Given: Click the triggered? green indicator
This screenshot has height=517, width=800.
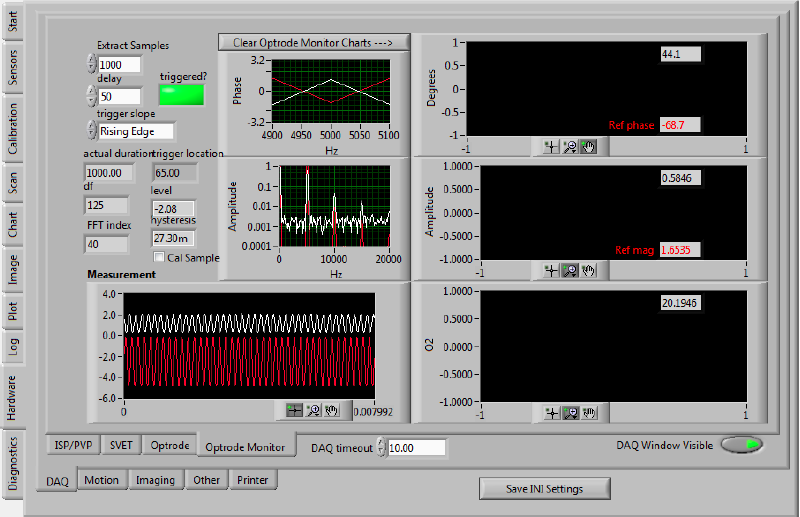Looking at the screenshot, I should pos(182,95).
